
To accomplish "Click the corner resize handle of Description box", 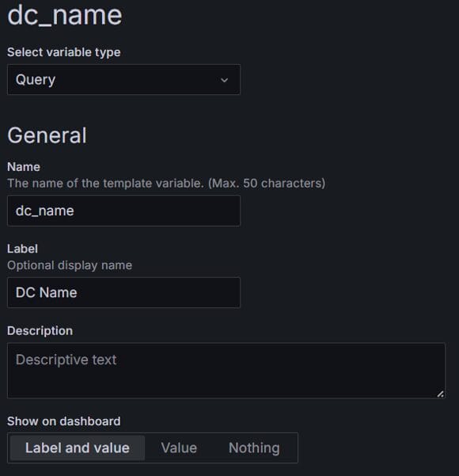I will 441,394.
